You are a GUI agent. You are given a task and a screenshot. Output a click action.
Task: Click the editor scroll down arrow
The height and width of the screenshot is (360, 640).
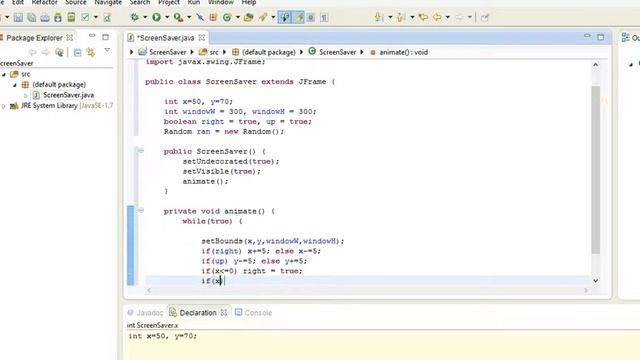point(596,280)
